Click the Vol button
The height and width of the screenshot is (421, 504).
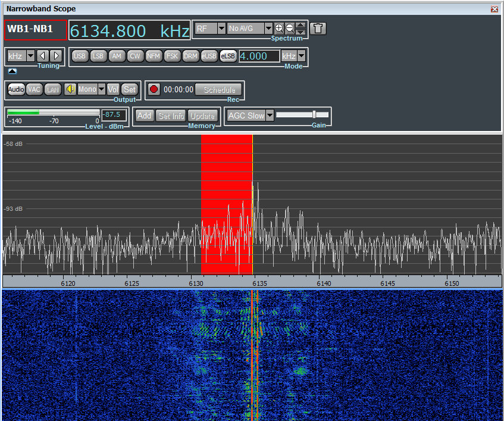click(x=113, y=89)
